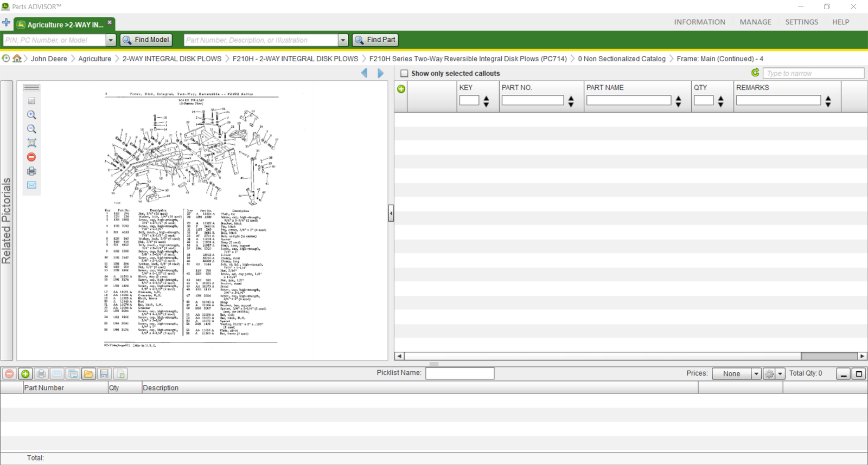Open the part search dropdown arrow

[343, 40]
